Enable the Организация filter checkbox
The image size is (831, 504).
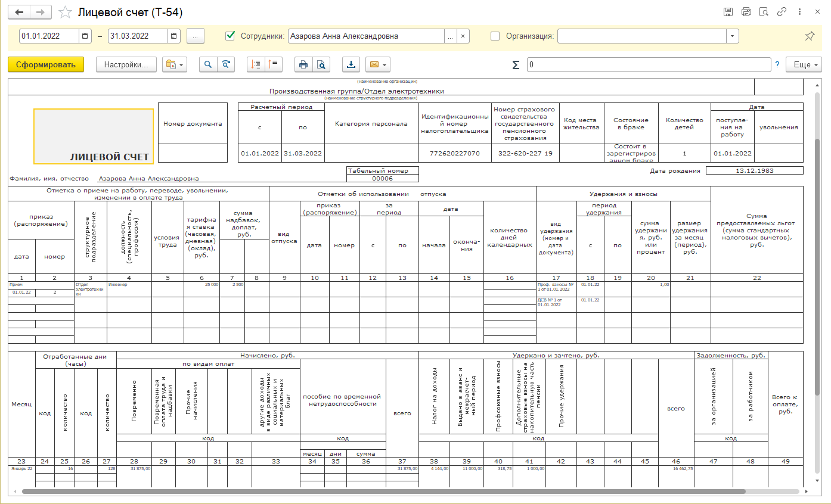point(495,36)
